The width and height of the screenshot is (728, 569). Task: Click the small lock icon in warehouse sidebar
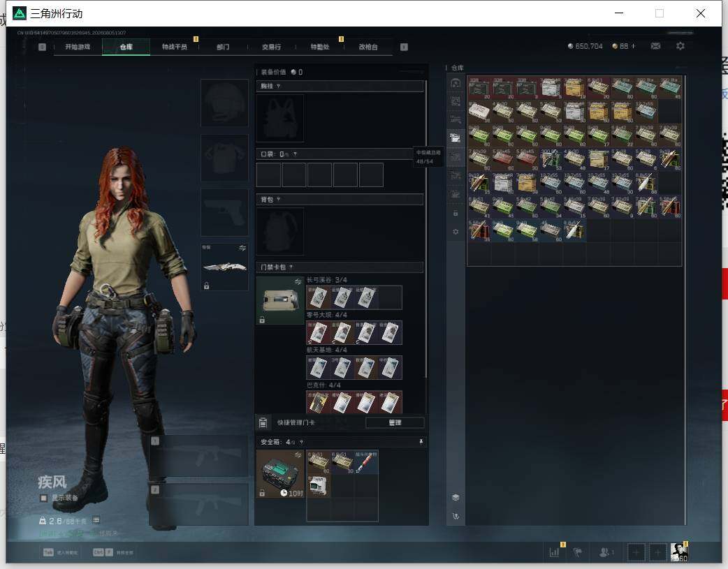(x=456, y=213)
